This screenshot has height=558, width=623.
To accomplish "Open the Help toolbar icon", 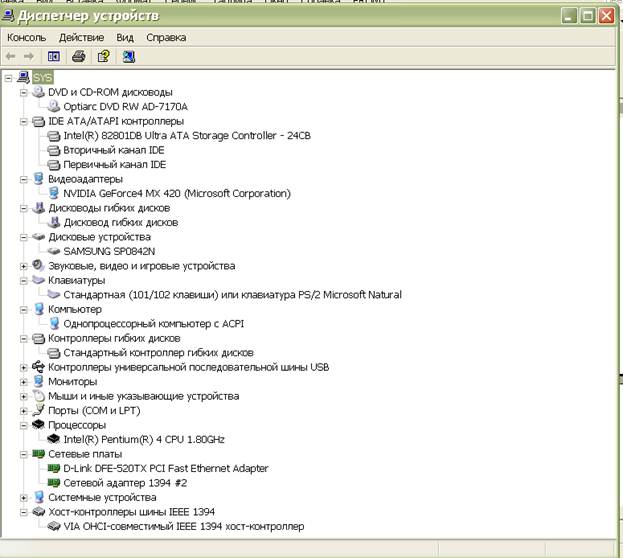I will [104, 56].
